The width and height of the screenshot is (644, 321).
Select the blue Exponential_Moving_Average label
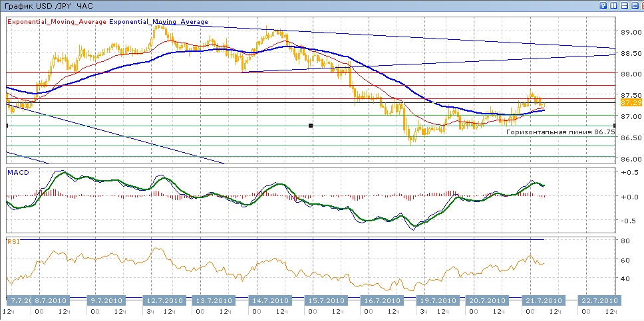pyautogui.click(x=158, y=22)
